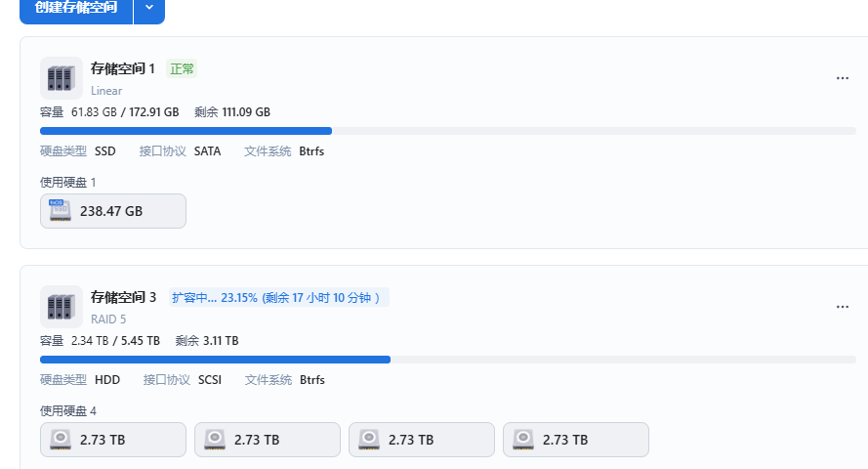
Task: Click the 存储空间 3 title
Action: coord(123,297)
